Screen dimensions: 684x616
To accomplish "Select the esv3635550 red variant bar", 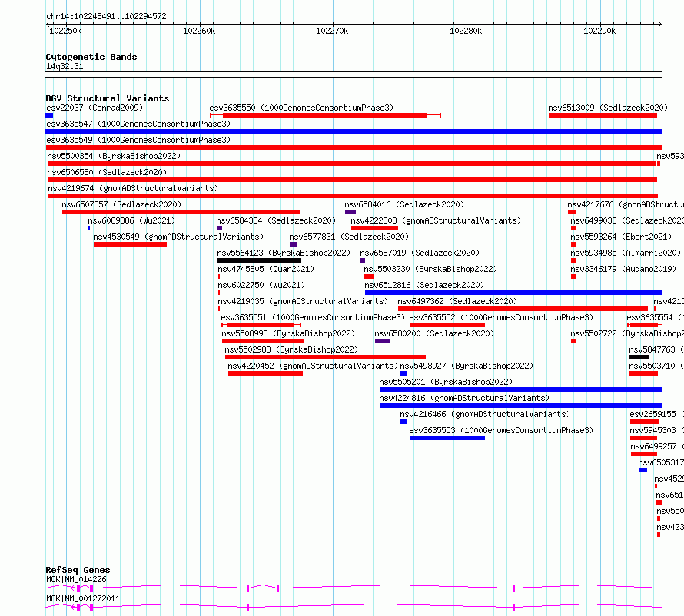I will click(x=325, y=115).
